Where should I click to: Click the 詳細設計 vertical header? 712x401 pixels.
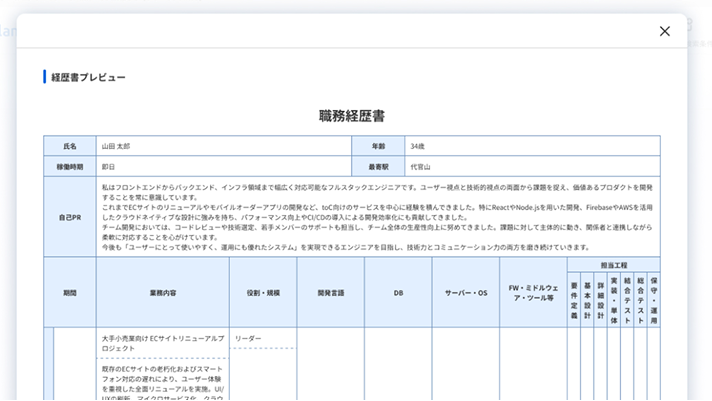[x=601, y=300]
